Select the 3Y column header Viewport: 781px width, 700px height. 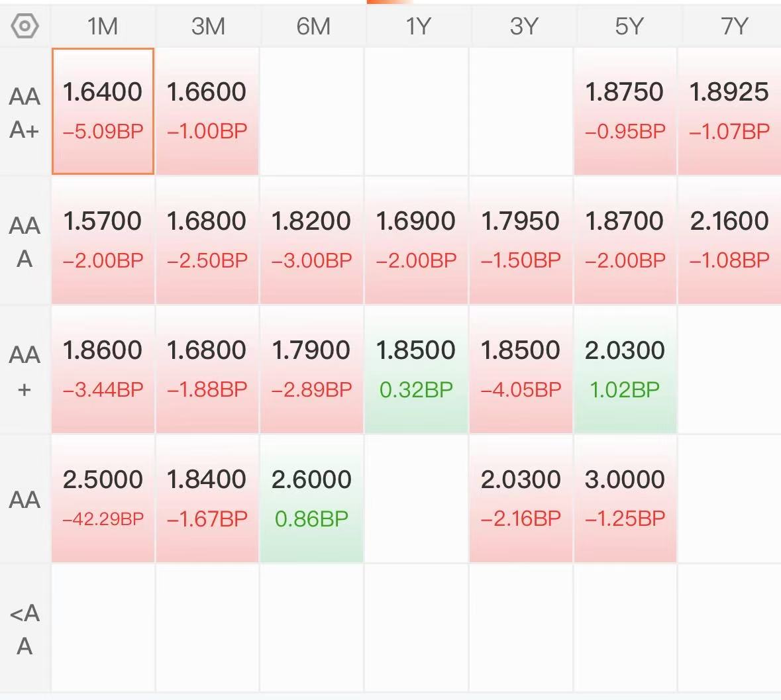pos(524,26)
